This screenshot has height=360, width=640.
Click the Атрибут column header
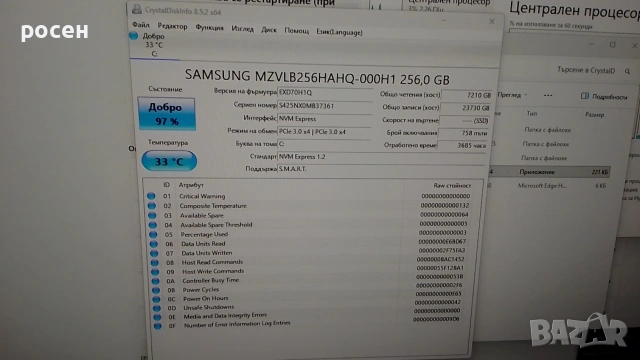point(191,185)
